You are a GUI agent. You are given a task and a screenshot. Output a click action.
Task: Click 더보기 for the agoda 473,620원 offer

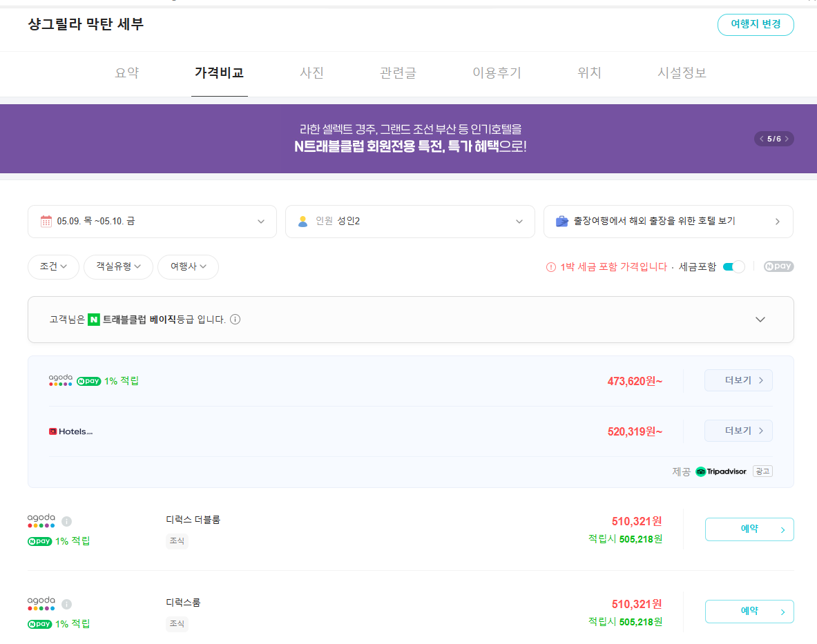[x=738, y=380]
